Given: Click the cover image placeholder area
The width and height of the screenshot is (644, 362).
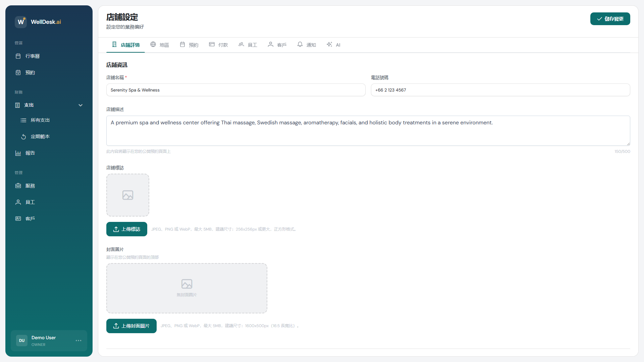Looking at the screenshot, I should pos(186,288).
